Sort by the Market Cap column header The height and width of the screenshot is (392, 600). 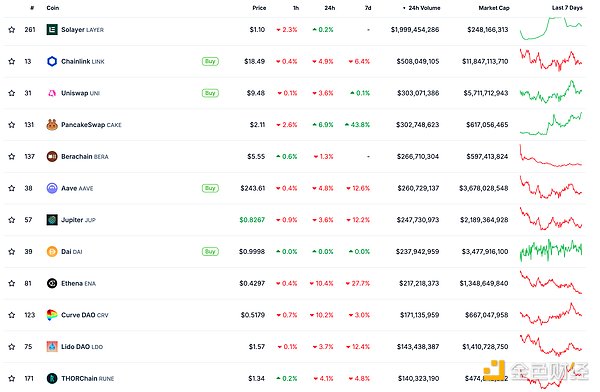pos(494,8)
